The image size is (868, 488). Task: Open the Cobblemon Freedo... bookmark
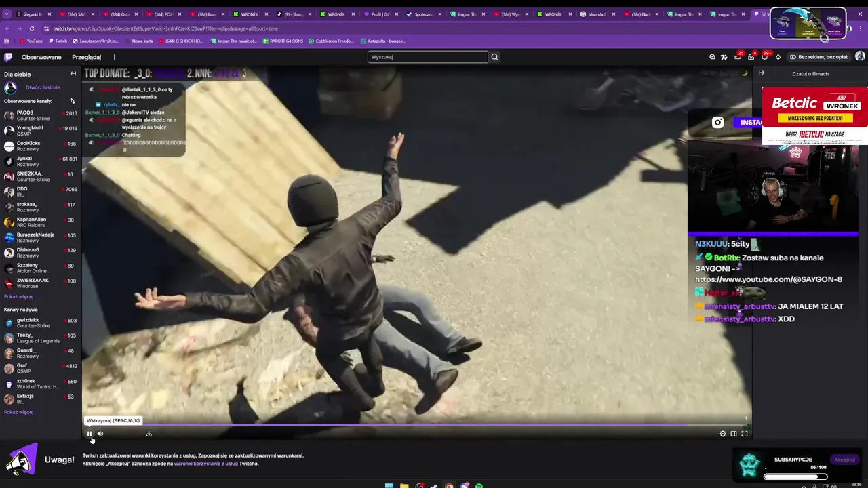331,41
